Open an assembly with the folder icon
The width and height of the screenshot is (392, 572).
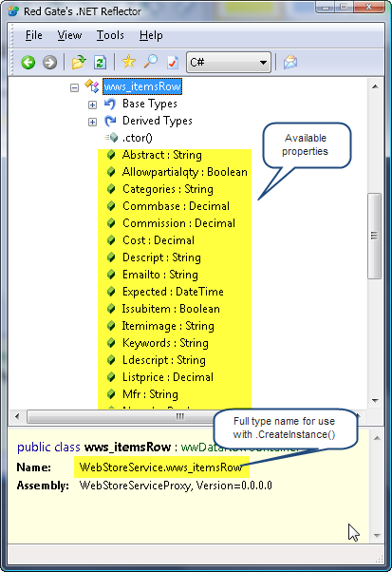79,62
